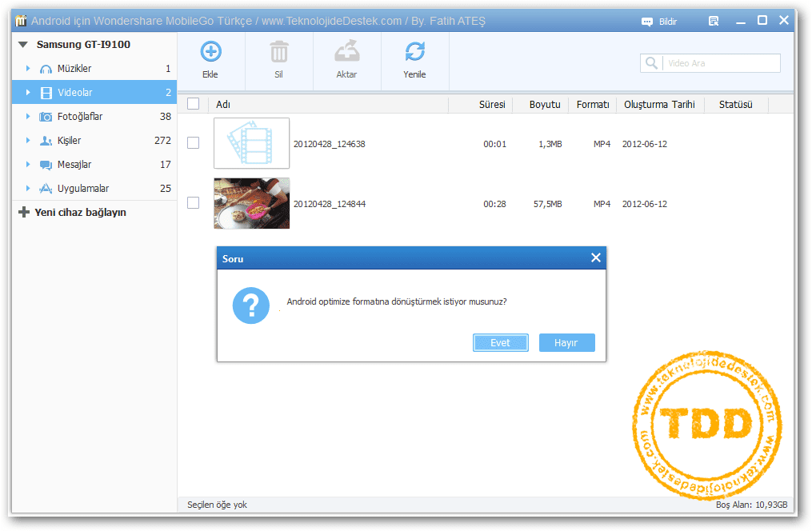Screen dimensions: 812x531
Task: Maximize the MobileGo window
Action: pos(762,20)
